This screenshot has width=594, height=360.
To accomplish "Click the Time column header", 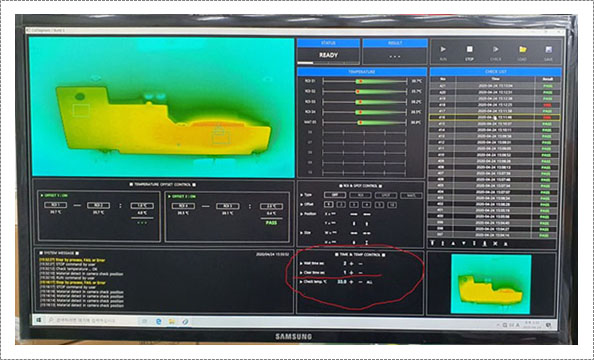I will (x=496, y=79).
